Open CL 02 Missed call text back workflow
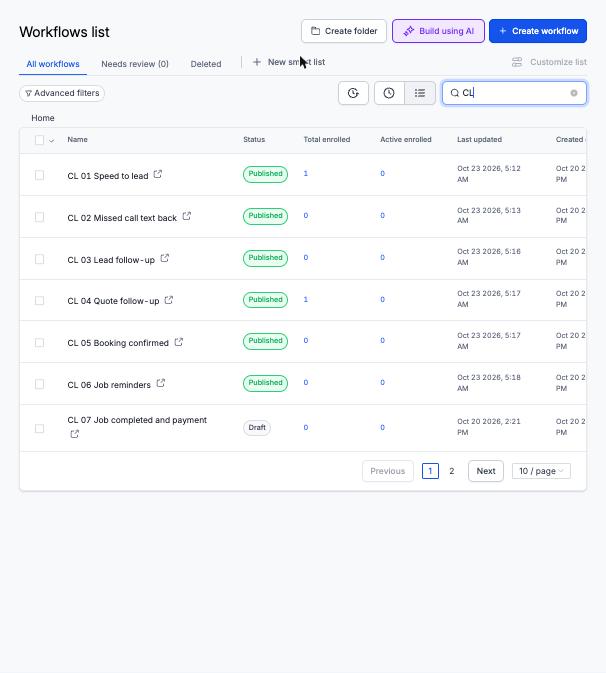 point(122,218)
